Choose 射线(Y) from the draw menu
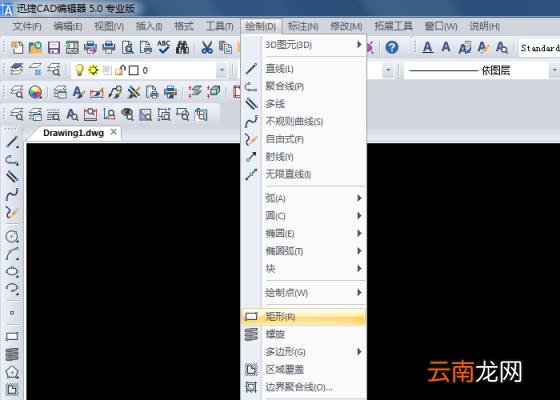 [x=304, y=156]
